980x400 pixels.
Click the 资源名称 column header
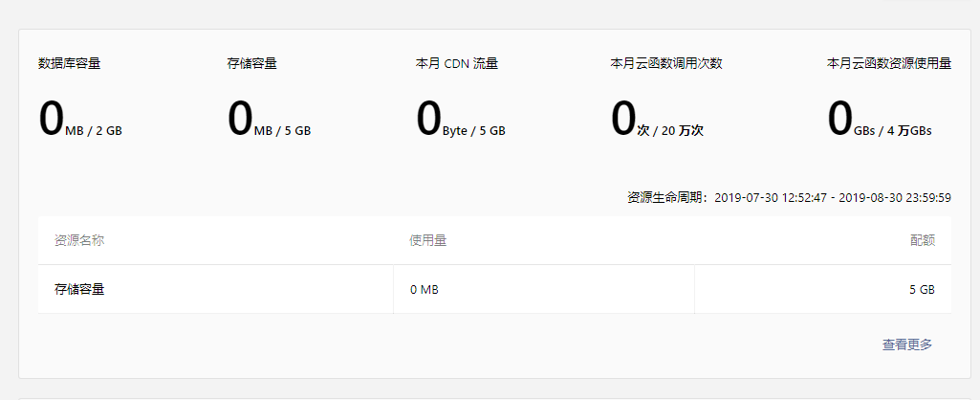coord(79,240)
